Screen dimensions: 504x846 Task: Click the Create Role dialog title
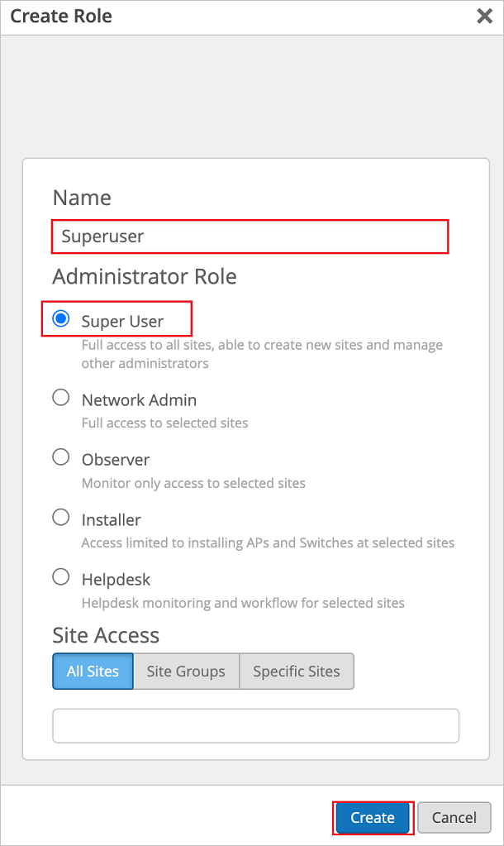(x=61, y=16)
